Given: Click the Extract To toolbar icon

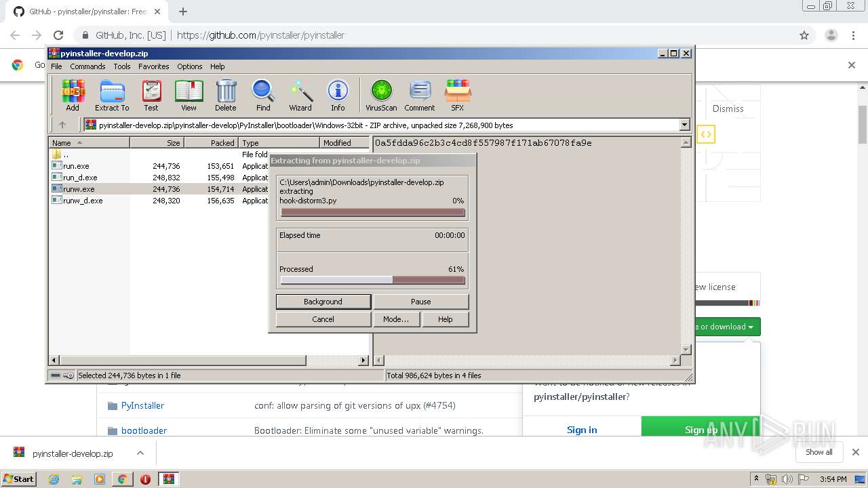Looking at the screenshot, I should [x=112, y=95].
